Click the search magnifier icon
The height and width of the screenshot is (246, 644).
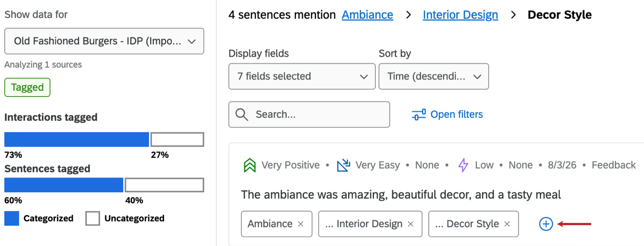coord(241,114)
